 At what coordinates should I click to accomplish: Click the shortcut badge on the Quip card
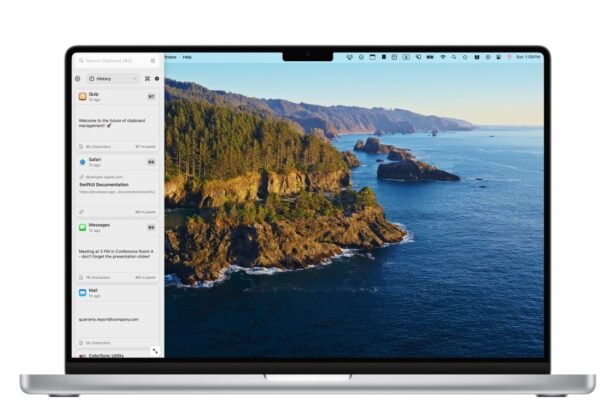[151, 97]
